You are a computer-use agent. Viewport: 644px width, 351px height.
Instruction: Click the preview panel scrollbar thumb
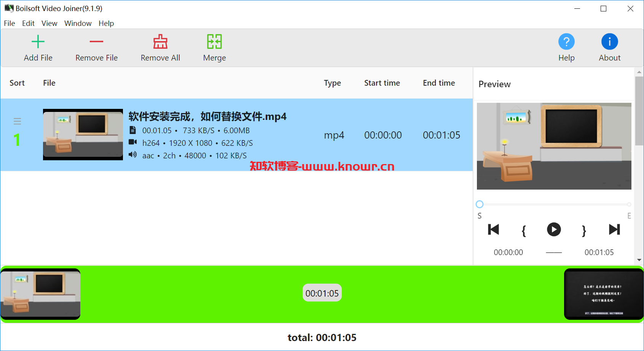[639, 111]
